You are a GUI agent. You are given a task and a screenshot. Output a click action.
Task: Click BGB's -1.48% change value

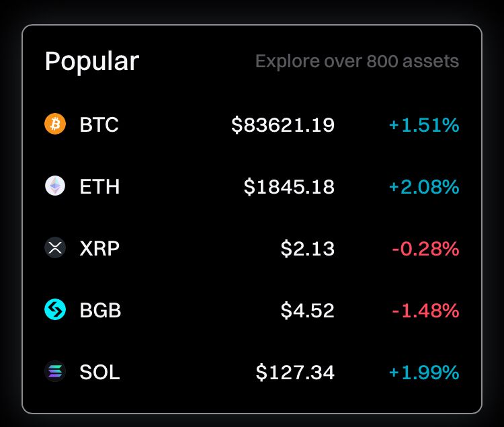(425, 310)
